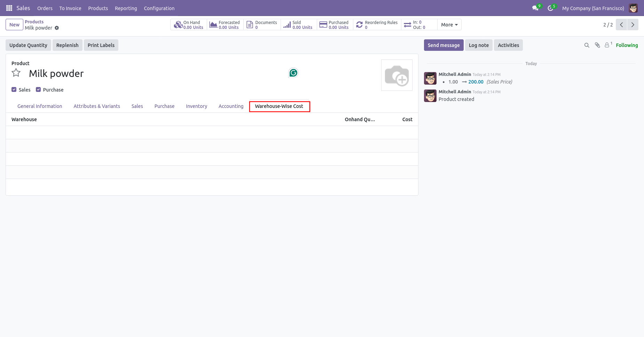Click 2 / 2 pager counter

(608, 25)
